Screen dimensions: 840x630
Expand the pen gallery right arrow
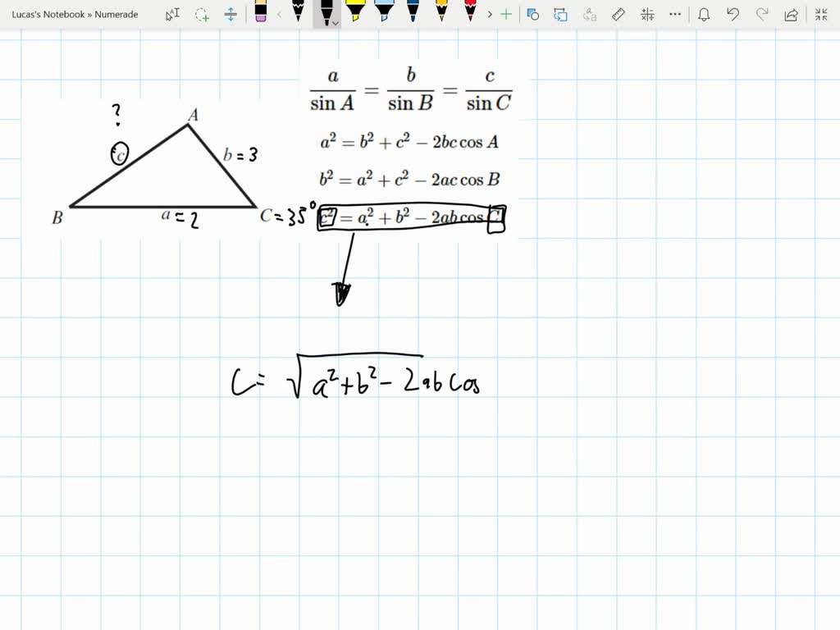(x=490, y=14)
